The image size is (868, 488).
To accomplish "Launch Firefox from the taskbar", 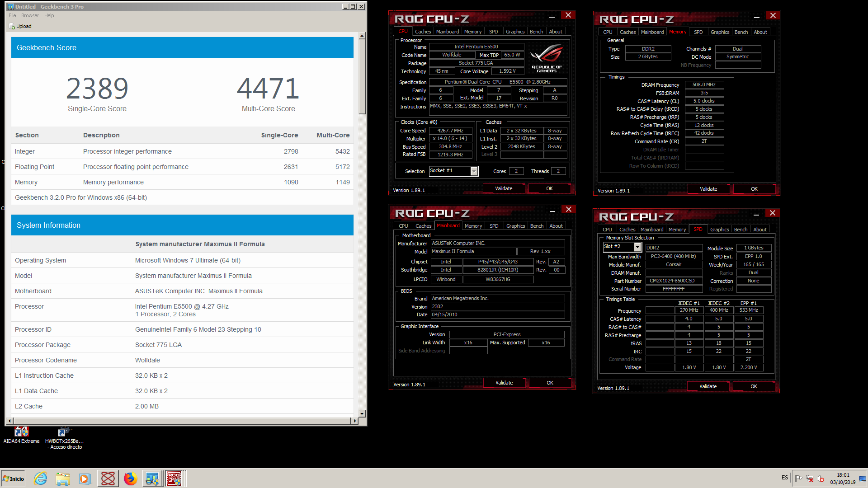I will click(x=130, y=479).
